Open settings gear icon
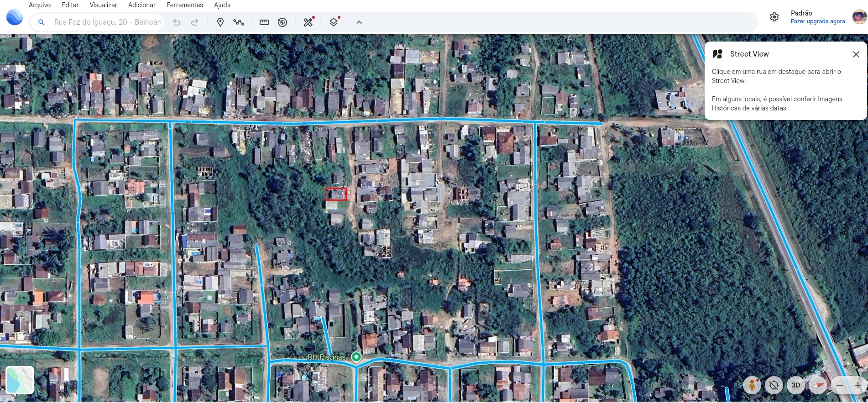This screenshot has height=403, width=868. tap(774, 17)
